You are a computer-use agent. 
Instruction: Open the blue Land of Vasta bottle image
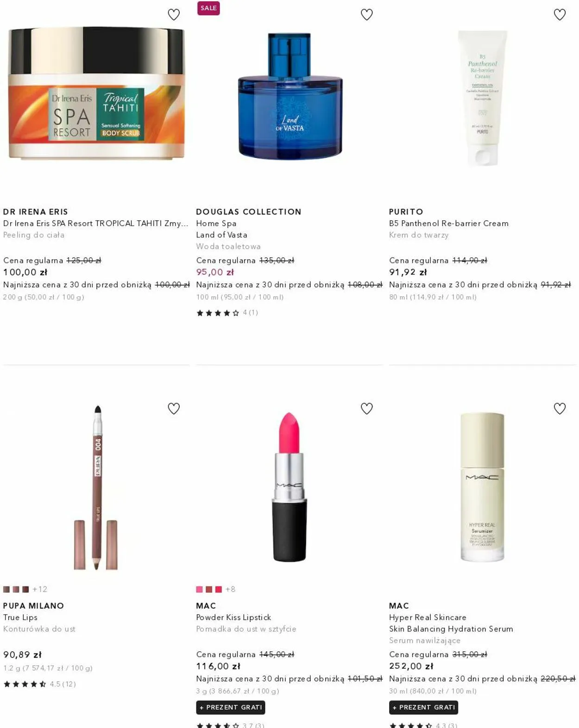290,96
